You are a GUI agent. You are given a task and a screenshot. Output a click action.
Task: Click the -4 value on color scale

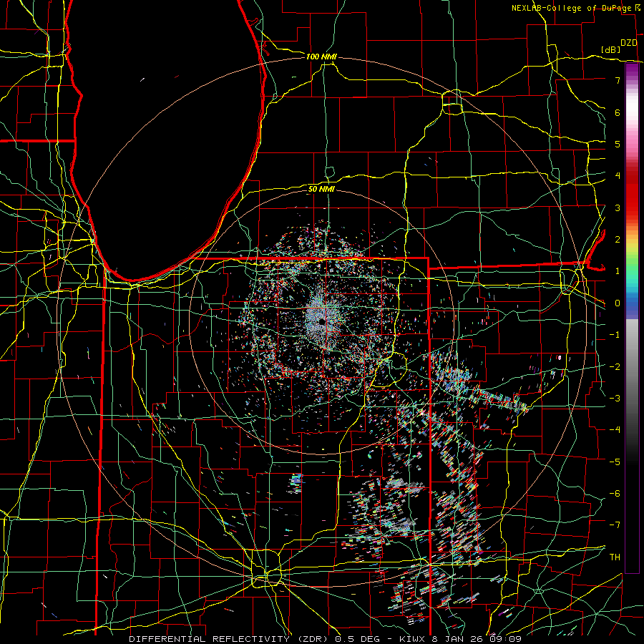pyautogui.click(x=615, y=430)
